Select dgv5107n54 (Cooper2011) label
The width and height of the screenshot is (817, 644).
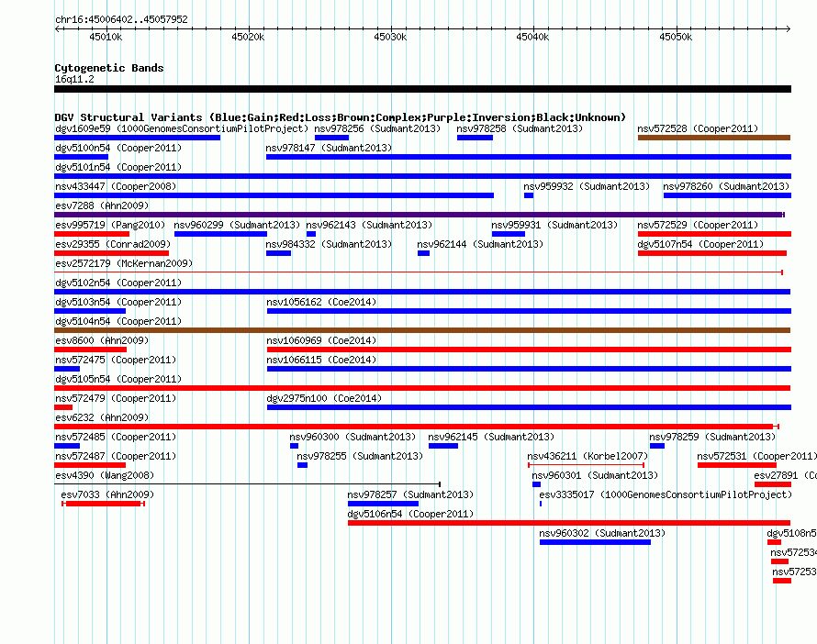(700, 244)
